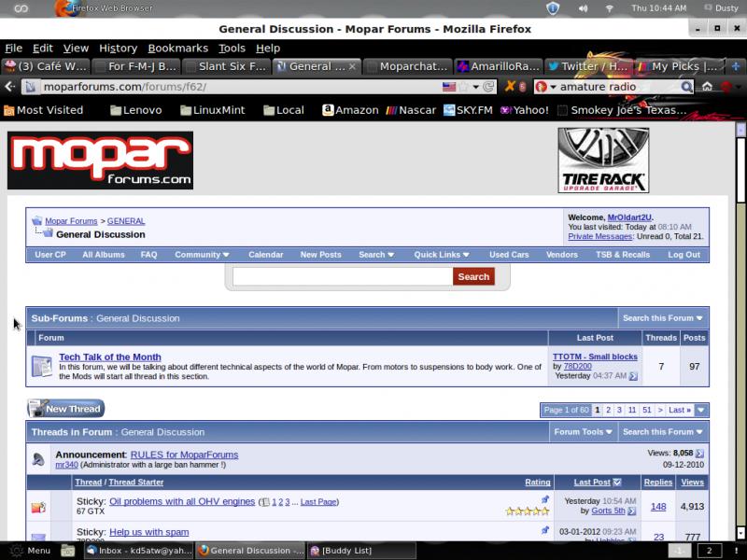Viewport: 747px width, 560px height.
Task: Click the New Thread button
Action: [65, 409]
